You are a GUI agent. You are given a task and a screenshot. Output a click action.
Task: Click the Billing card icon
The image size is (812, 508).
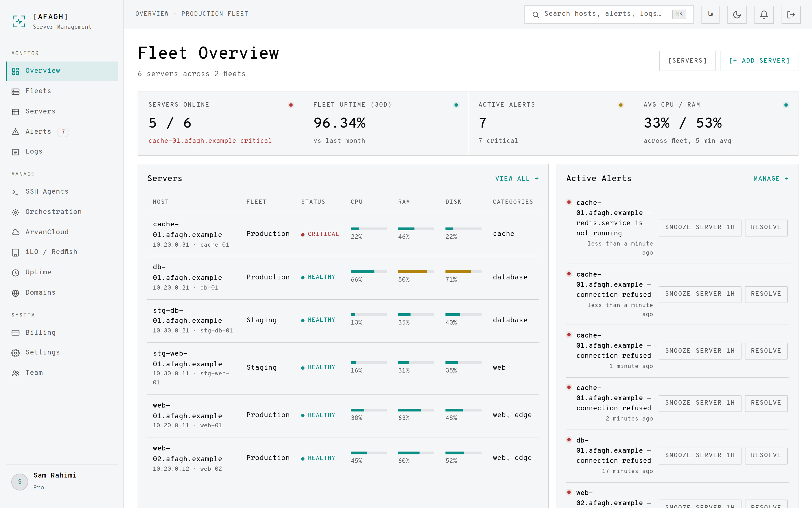[x=16, y=333]
